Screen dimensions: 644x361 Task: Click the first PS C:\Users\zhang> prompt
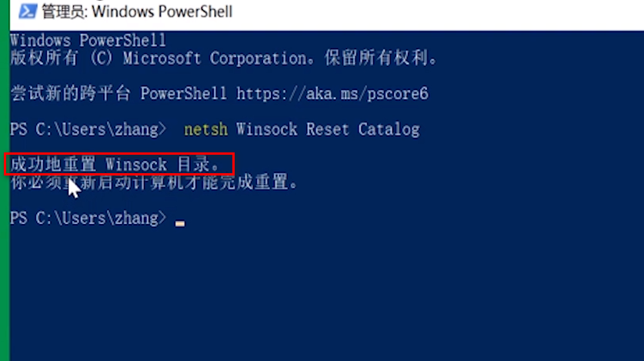pos(88,129)
